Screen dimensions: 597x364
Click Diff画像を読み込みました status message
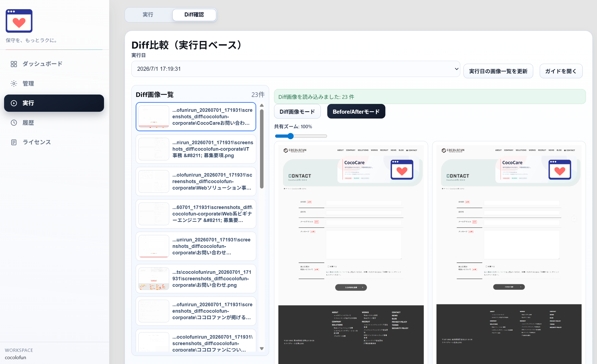pos(430,97)
